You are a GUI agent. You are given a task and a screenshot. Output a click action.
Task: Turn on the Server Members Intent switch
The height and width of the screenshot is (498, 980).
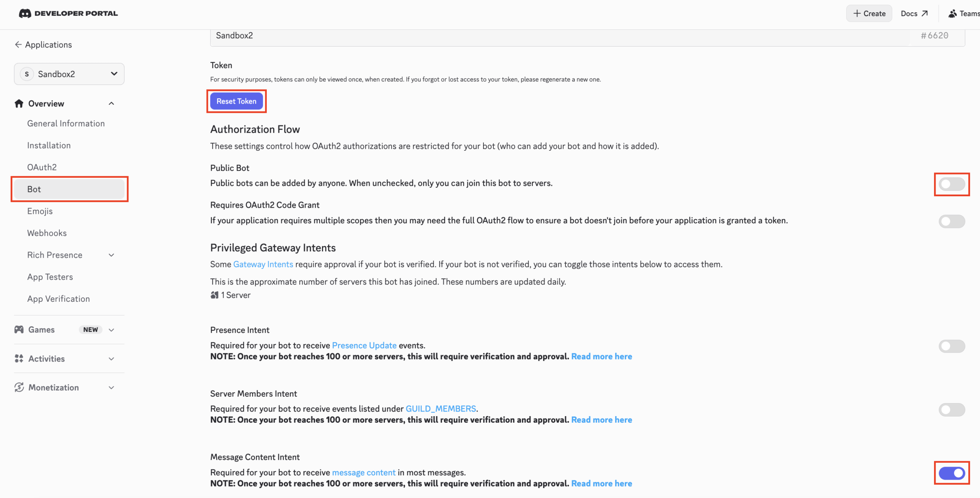[x=951, y=410]
